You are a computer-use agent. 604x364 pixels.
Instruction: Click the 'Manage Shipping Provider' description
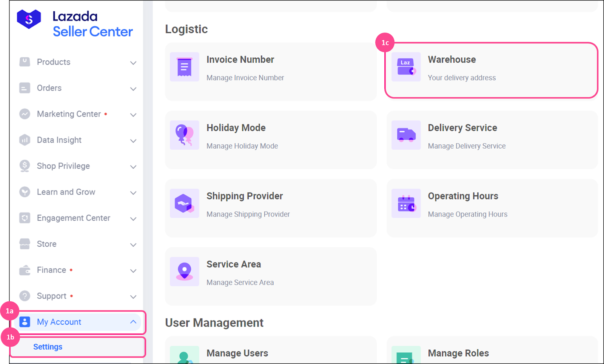click(x=248, y=214)
